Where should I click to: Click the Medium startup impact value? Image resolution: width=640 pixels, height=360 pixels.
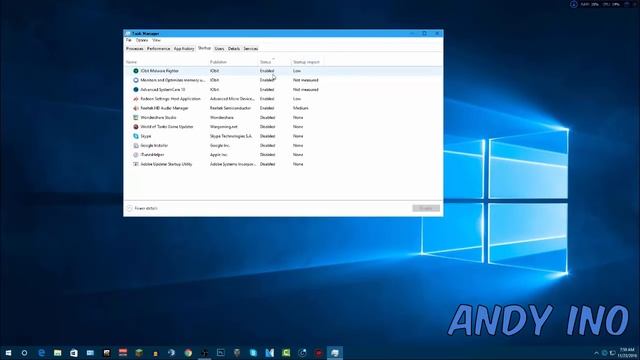(300, 108)
